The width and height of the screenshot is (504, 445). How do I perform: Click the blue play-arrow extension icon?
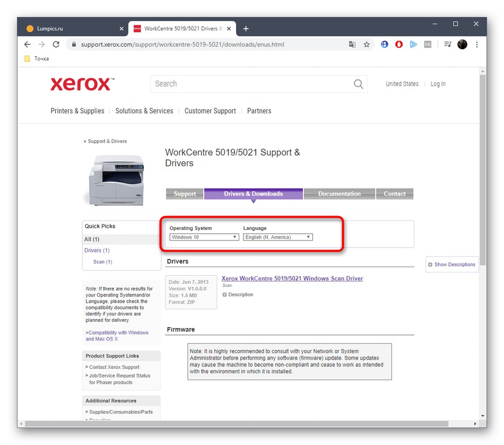(x=413, y=45)
